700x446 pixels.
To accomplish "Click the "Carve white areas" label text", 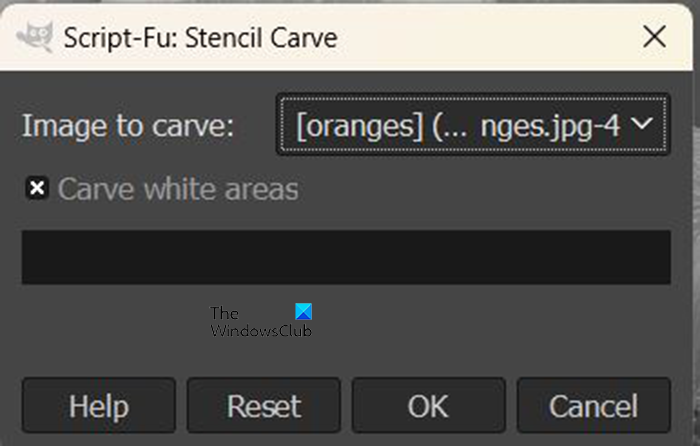I will click(x=178, y=188).
